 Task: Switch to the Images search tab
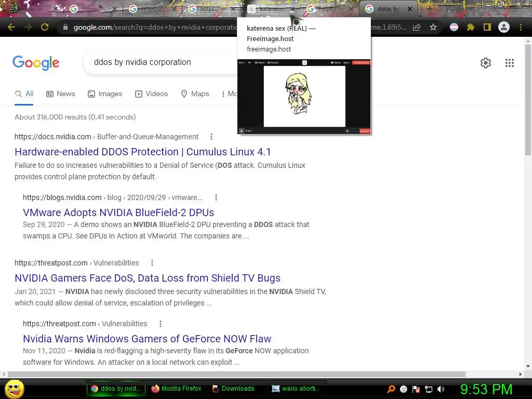coord(105,94)
